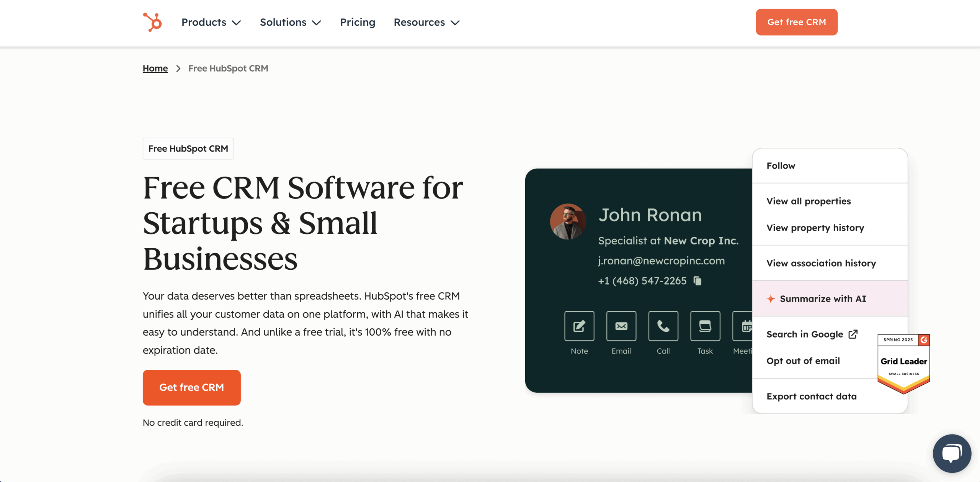
Task: Select Summarize with AI menu entry
Action: pyautogui.click(x=822, y=298)
